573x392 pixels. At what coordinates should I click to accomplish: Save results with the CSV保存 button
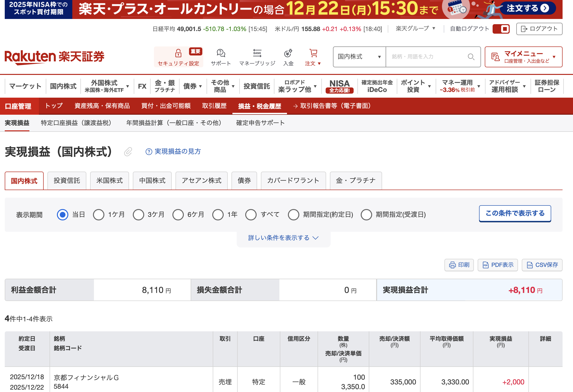pyautogui.click(x=542, y=265)
